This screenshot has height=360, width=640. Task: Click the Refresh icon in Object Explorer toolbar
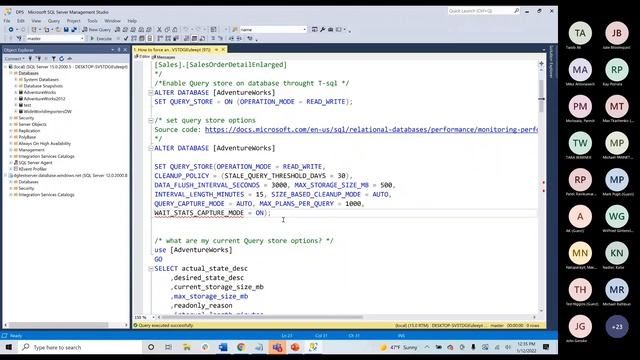tap(62, 59)
